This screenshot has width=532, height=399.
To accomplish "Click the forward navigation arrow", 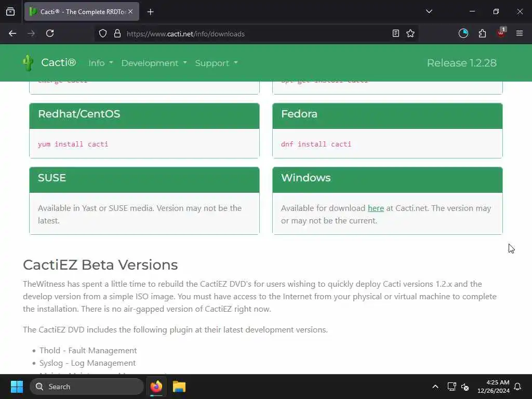I will [31, 33].
